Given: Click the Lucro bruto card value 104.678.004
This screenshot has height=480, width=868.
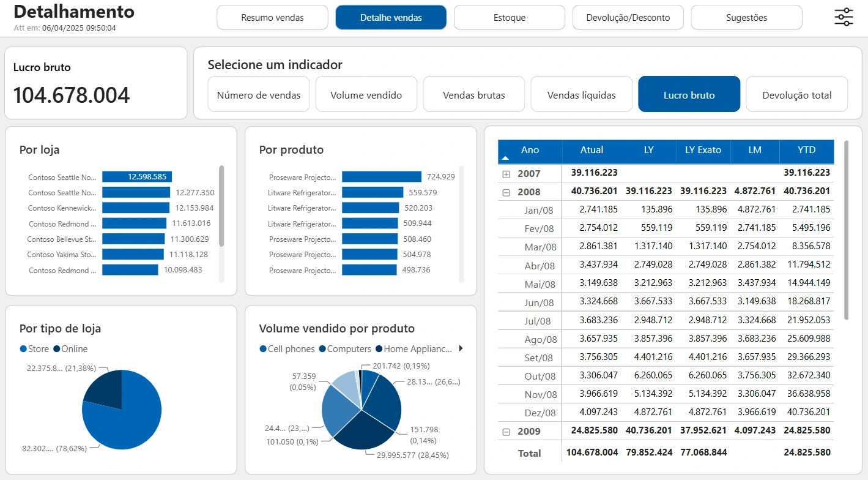Looking at the screenshot, I should 72,96.
